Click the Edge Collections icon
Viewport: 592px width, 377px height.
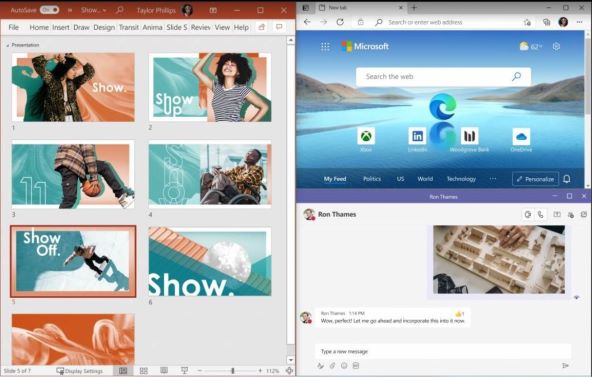point(546,22)
